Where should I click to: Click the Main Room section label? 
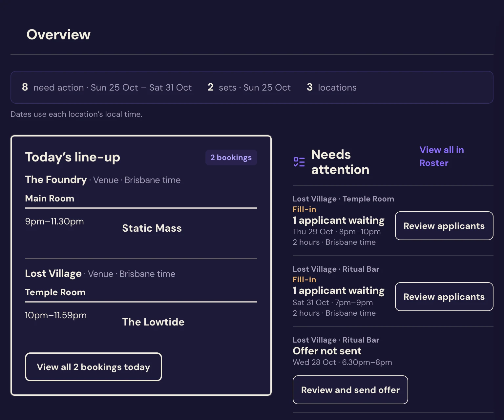[50, 199]
